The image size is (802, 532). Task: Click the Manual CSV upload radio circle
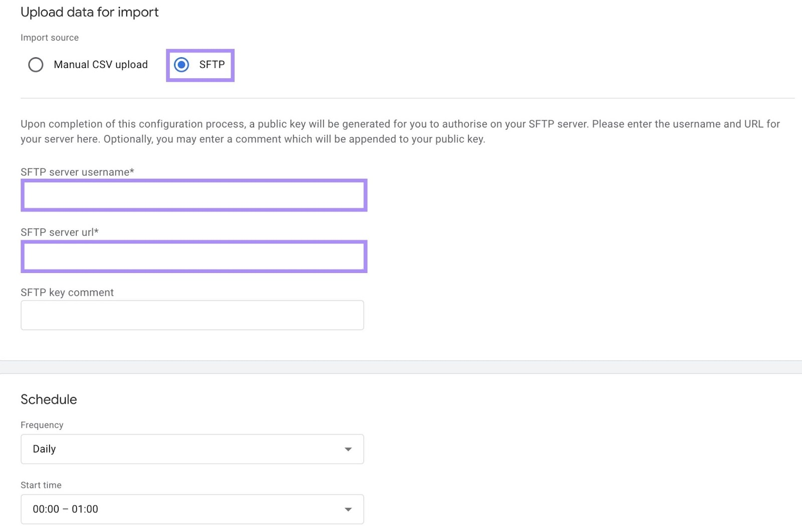click(36, 65)
